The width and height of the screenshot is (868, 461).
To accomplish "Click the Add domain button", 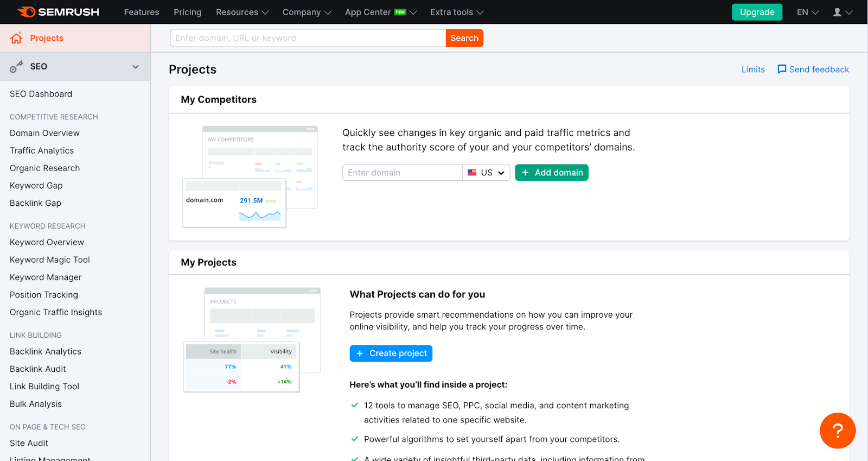I will pyautogui.click(x=552, y=173).
